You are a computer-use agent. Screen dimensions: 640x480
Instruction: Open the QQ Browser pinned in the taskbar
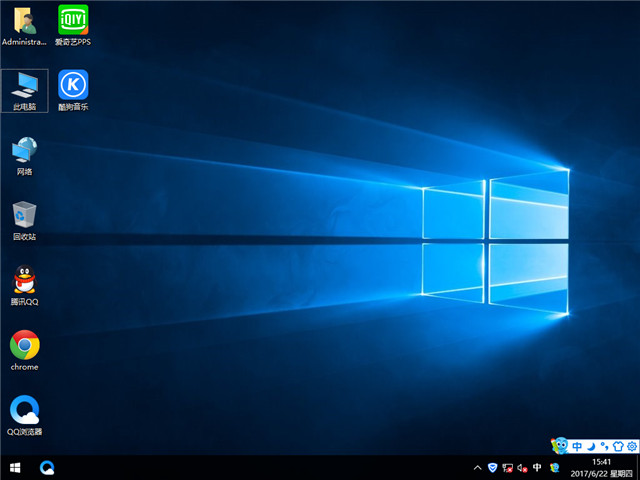pyautogui.click(x=47, y=468)
